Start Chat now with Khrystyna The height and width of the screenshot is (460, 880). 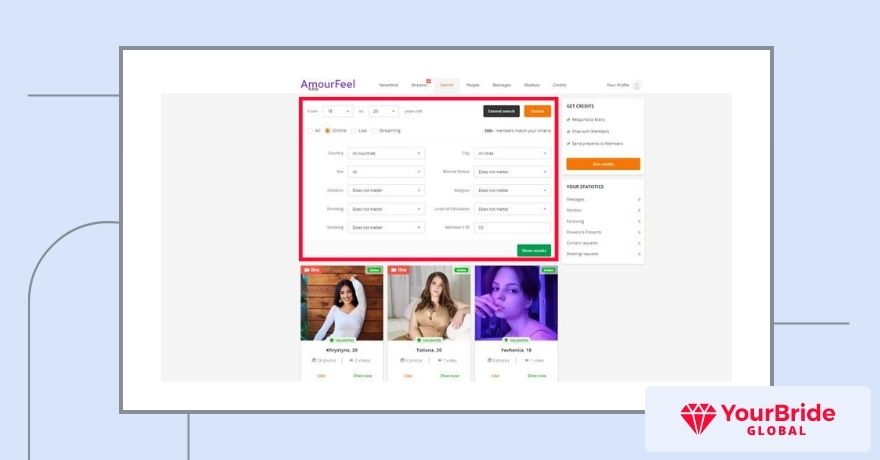point(363,376)
